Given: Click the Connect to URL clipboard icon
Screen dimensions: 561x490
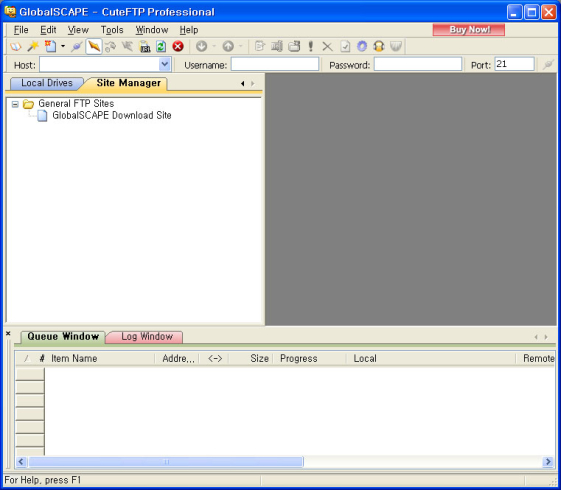Looking at the screenshot, I should (145, 46).
